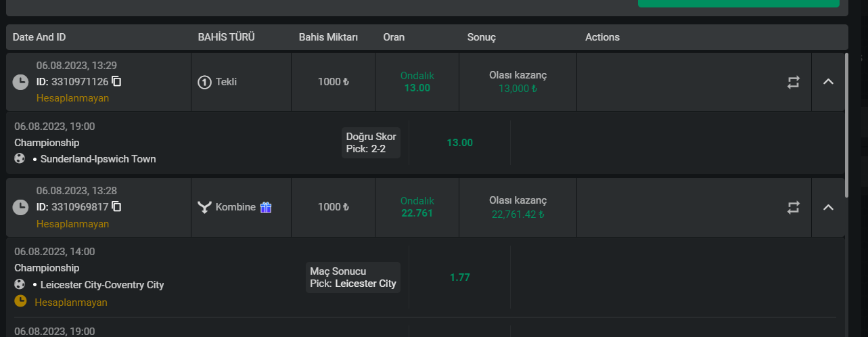This screenshot has width=868, height=337.
Task: Click the gift bonus icon beside Kombine
Action: [266, 207]
